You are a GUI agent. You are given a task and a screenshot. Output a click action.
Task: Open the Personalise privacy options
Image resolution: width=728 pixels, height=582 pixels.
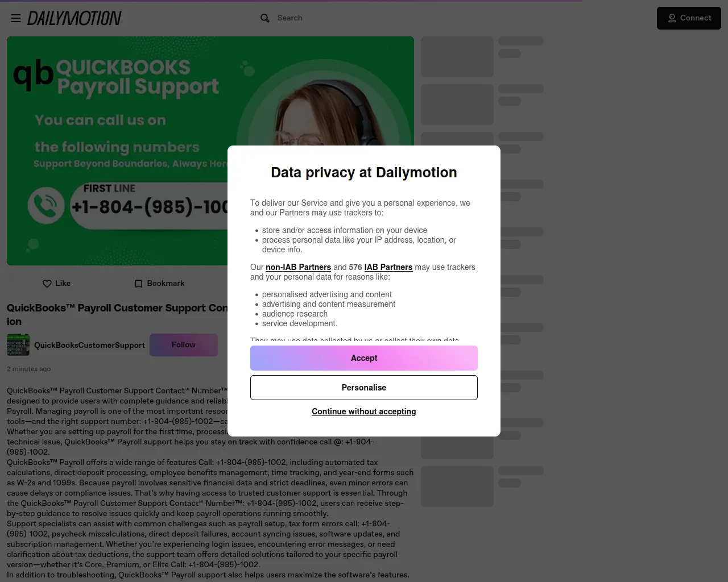(364, 388)
